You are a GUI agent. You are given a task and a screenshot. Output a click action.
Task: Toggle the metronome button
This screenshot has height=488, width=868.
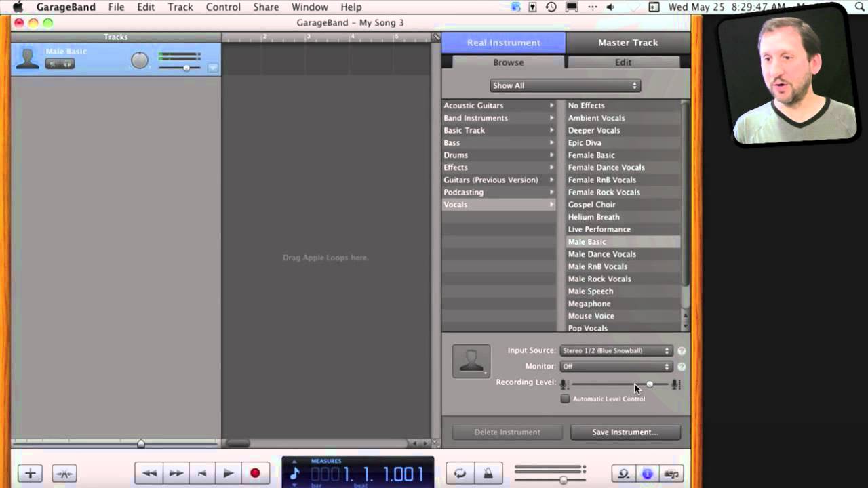pos(488,473)
